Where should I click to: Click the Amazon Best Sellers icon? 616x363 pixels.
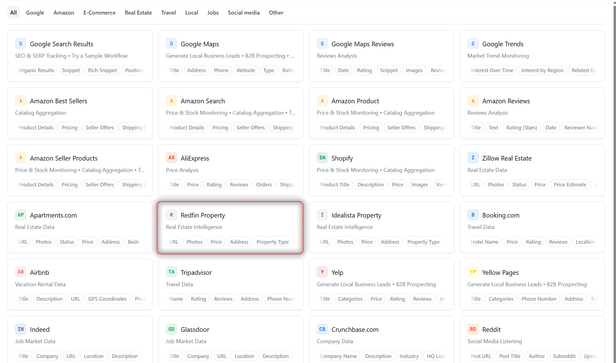coord(20,101)
